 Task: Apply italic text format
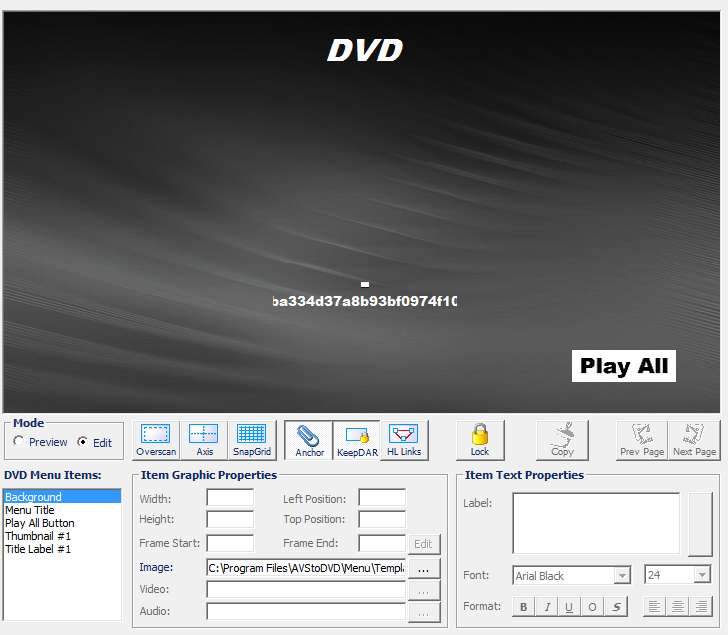[547, 607]
